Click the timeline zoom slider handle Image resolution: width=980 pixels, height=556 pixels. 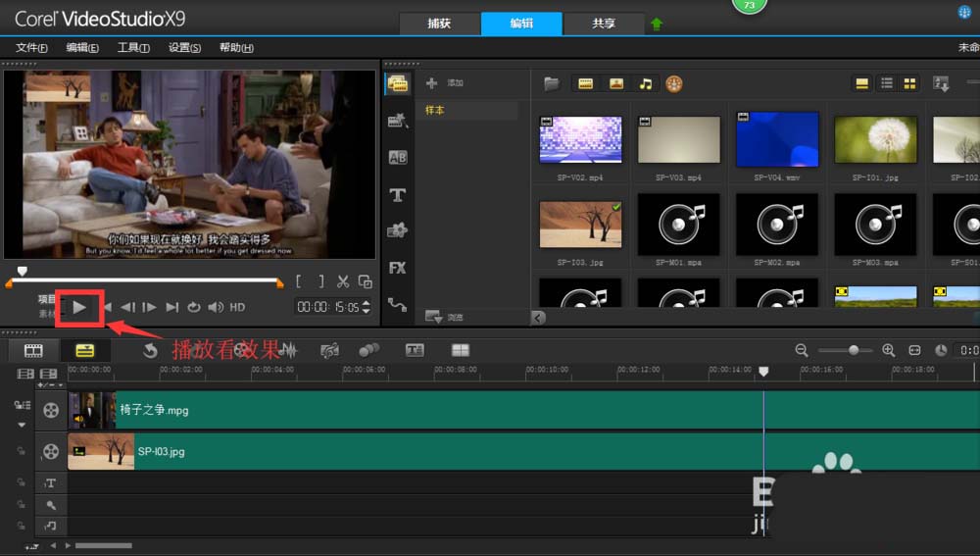tap(854, 350)
